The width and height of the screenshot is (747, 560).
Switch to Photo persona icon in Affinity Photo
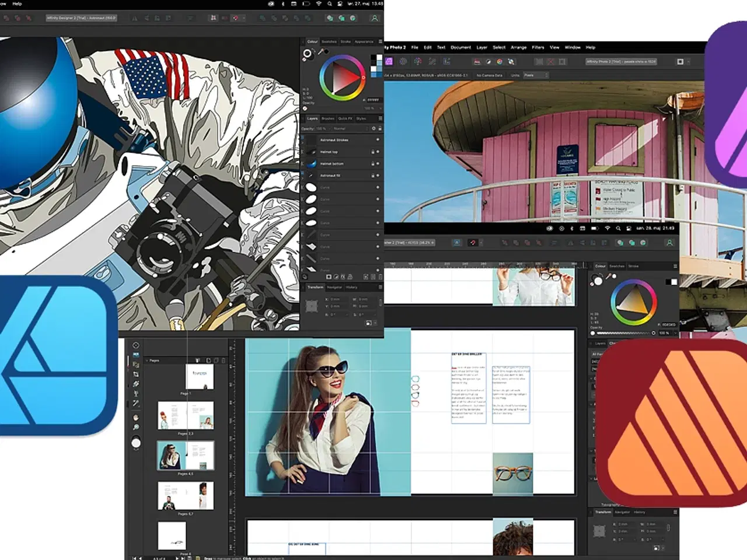click(x=389, y=61)
